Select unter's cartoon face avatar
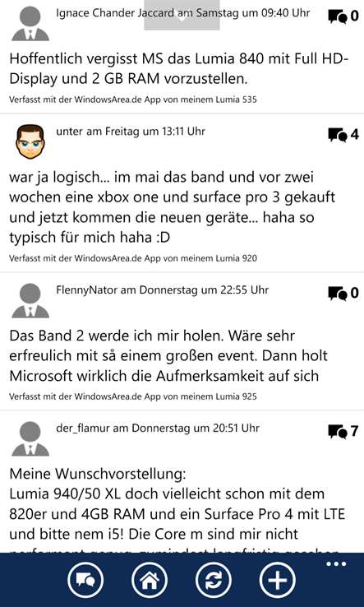 coord(30,141)
